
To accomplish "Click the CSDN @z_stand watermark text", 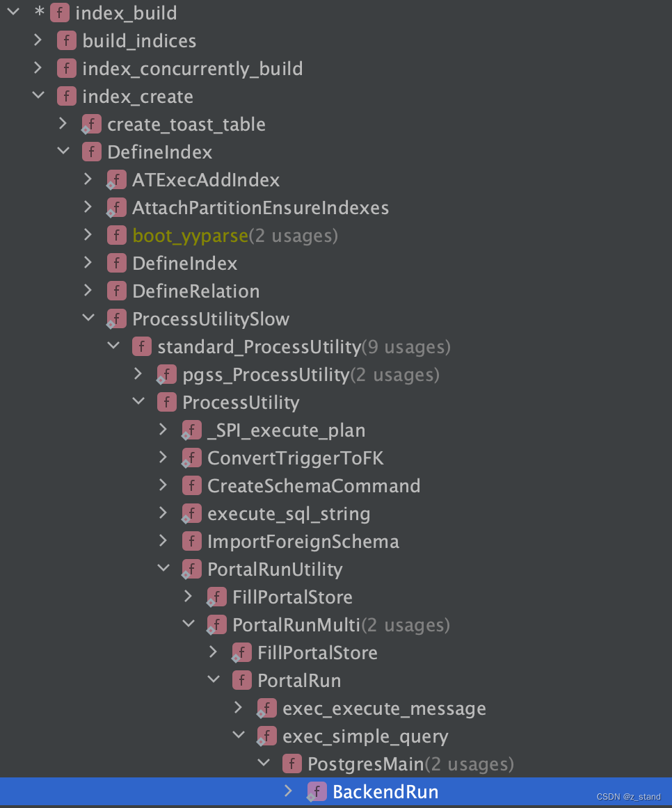I will (628, 796).
